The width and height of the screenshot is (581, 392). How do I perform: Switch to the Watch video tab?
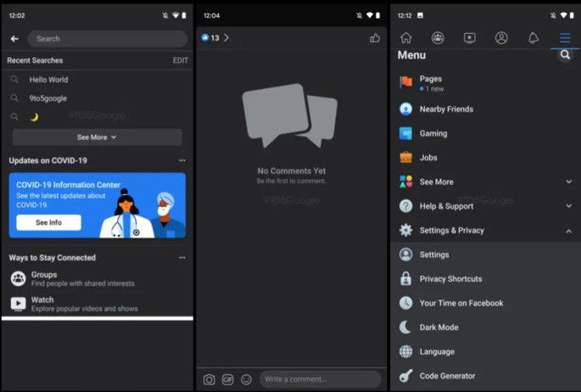pos(470,37)
